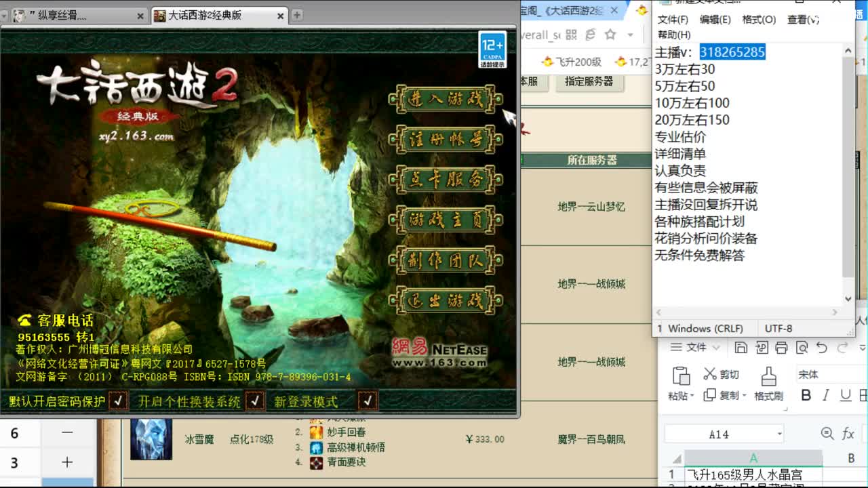Click Notepad horizontal scrollbar right arrow
This screenshot has height=488, width=868.
[x=835, y=312]
